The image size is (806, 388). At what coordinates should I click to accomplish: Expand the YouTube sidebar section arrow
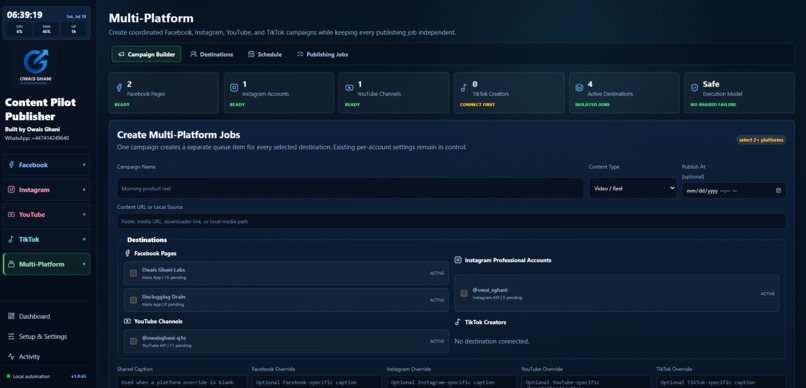pyautogui.click(x=84, y=214)
